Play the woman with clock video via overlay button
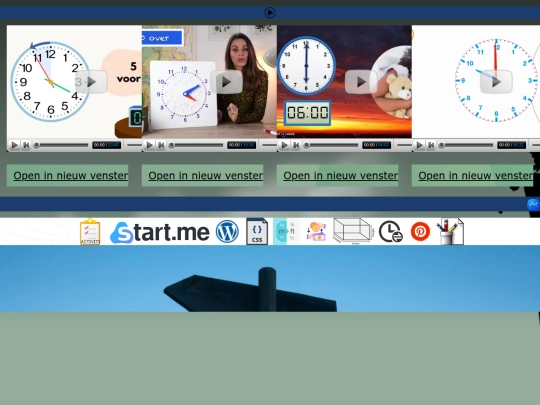The height and width of the screenshot is (405, 540). (226, 82)
